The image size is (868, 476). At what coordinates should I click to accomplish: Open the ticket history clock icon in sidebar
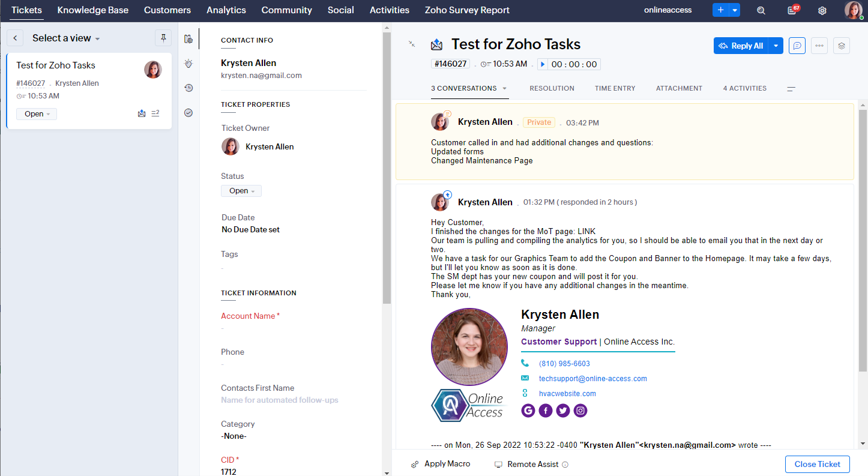[188, 88]
